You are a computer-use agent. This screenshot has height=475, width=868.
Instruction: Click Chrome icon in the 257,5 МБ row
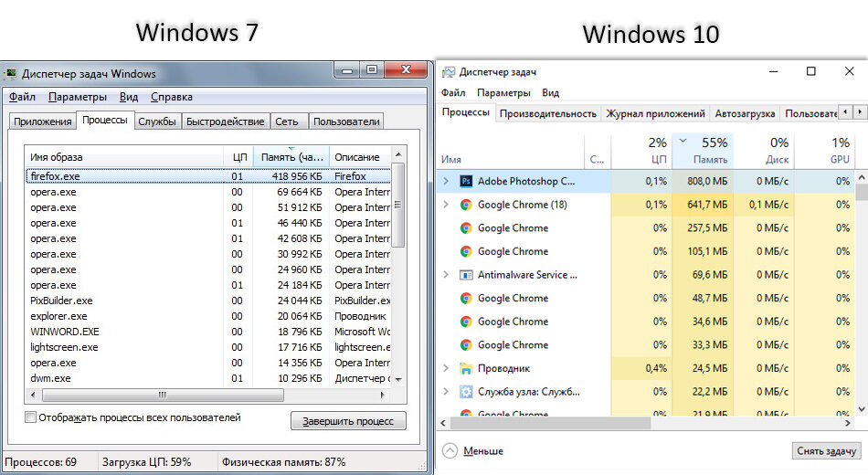[x=466, y=228]
